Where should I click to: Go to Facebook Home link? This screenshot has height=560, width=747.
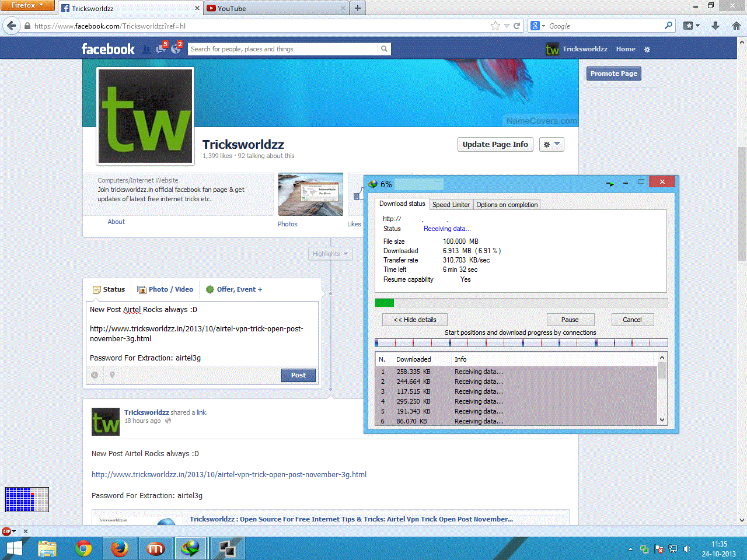[x=626, y=49]
